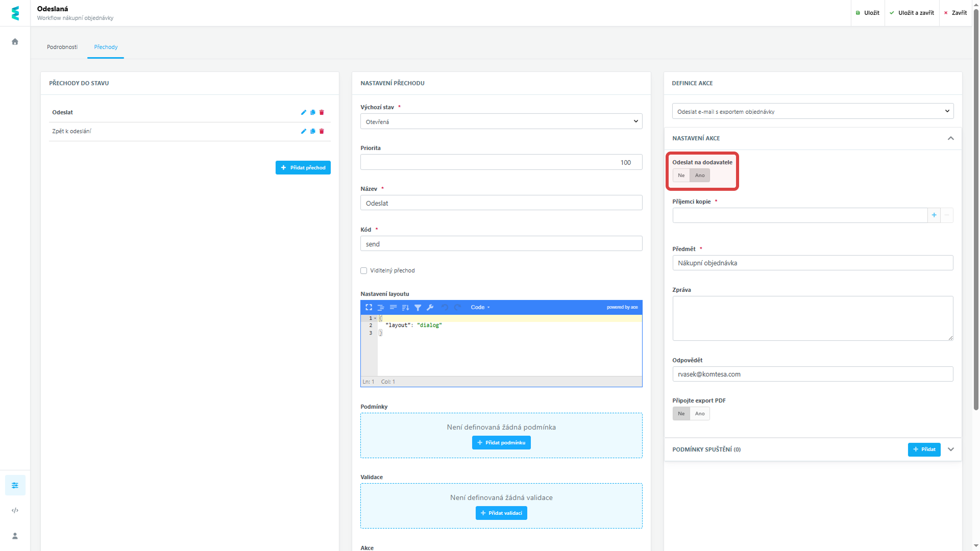Open the Definice akce selector for email export
Viewport: 980px width, 551px height.
tap(813, 111)
